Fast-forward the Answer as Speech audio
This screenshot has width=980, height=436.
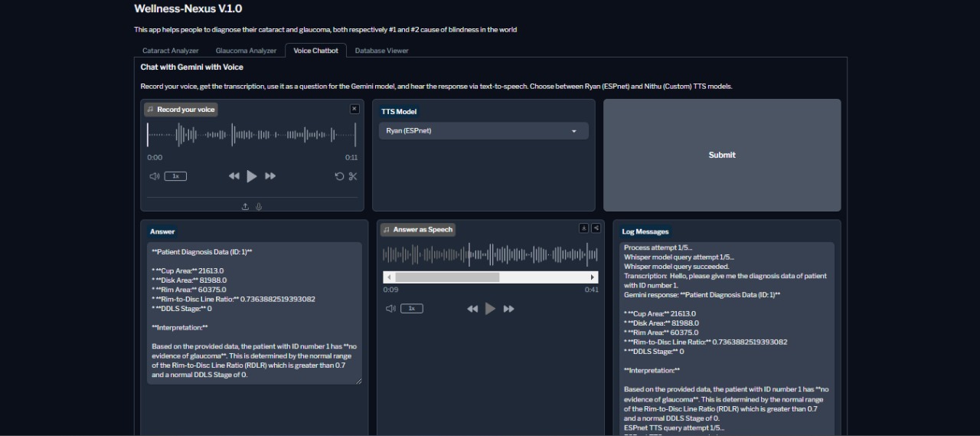[x=508, y=309]
